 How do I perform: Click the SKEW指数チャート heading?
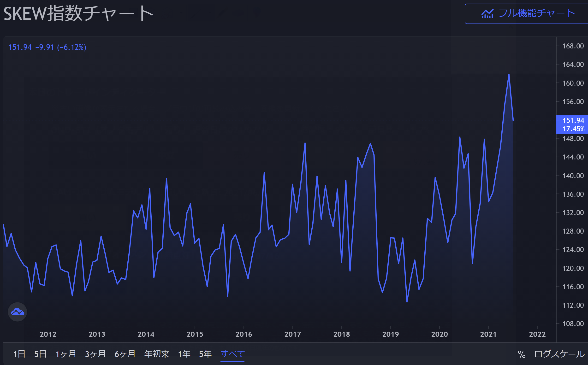78,14
